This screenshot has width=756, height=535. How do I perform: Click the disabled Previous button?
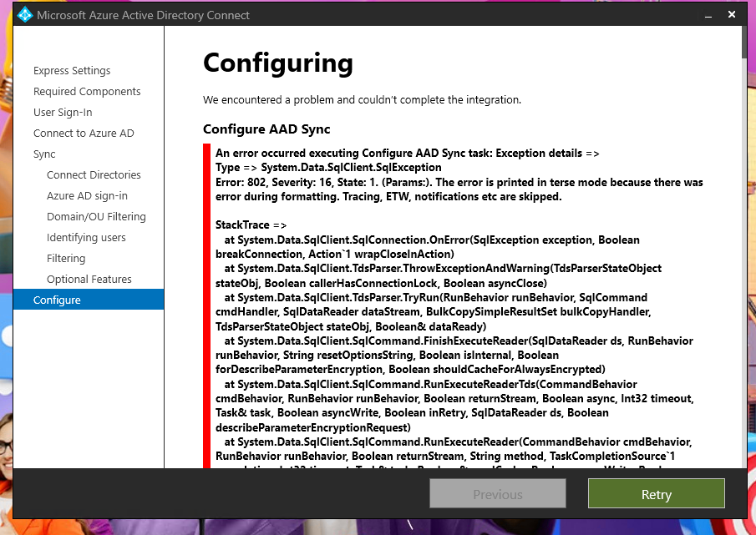[497, 493]
